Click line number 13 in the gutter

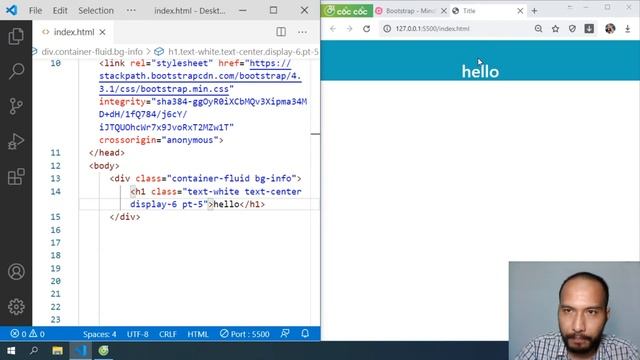[56, 178]
